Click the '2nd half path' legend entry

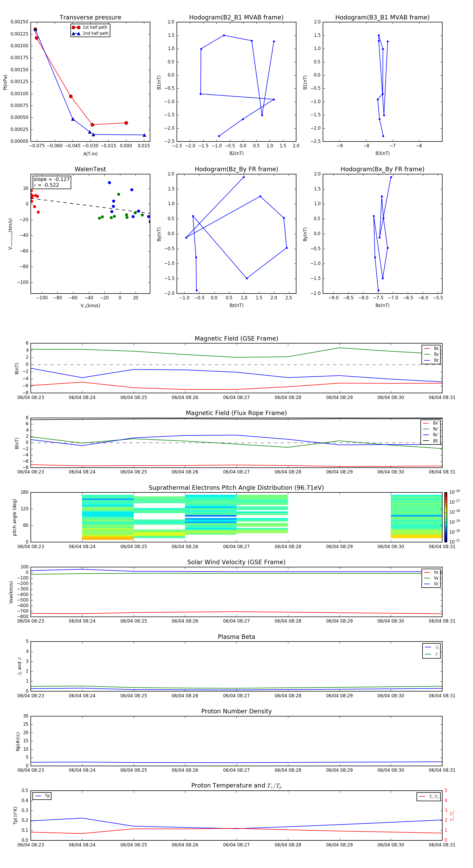coord(90,33)
